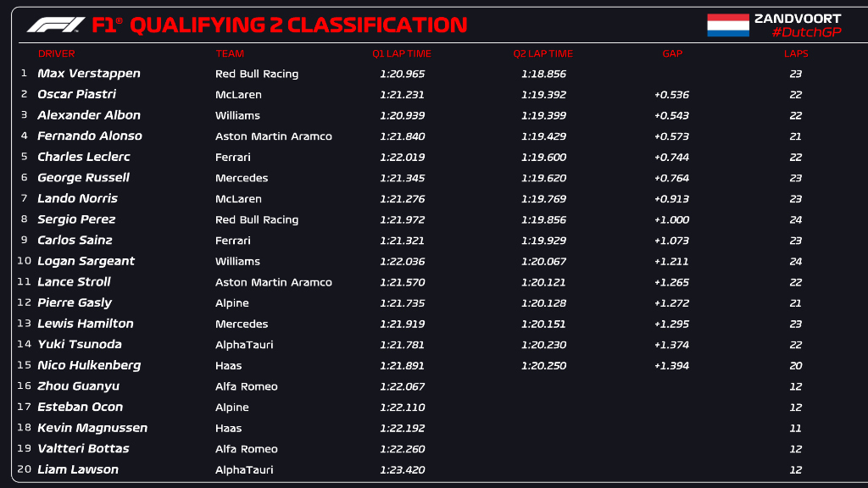Click driver name Max Verstappen

point(89,74)
